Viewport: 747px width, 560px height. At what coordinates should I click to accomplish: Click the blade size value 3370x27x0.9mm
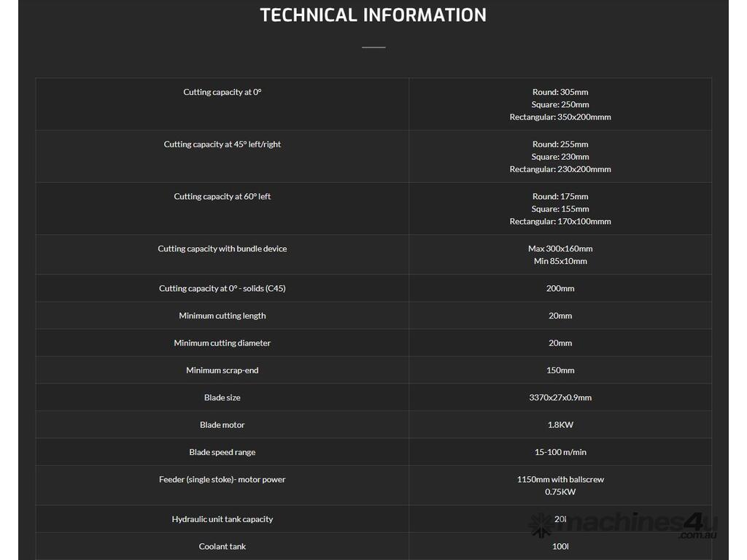[x=560, y=397]
